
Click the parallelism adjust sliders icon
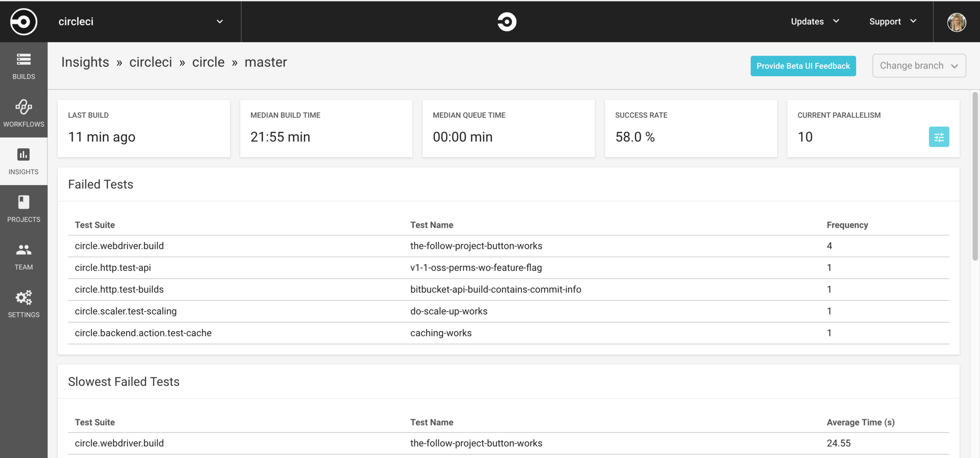point(939,137)
